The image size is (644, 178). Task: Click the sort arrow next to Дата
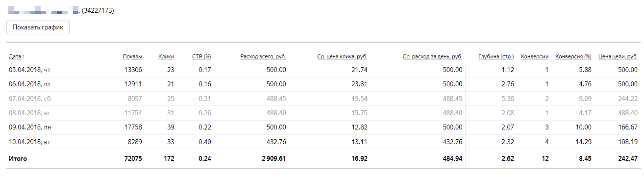[x=24, y=57]
